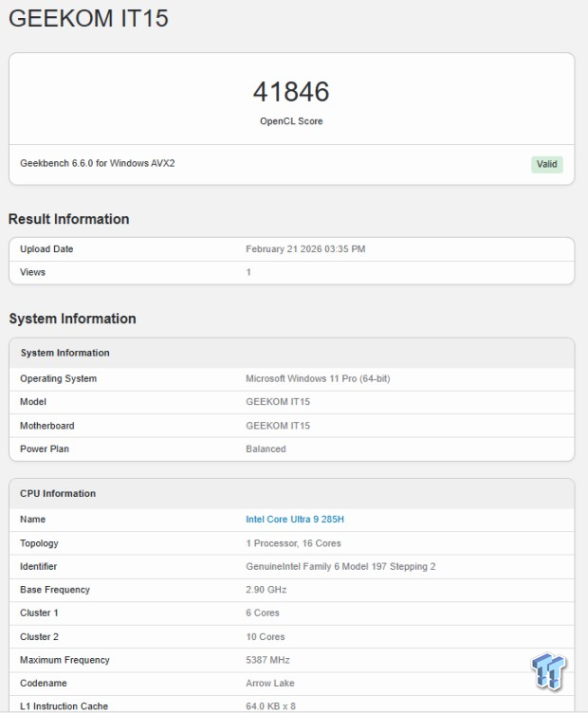Select the 5387 MHz value
The image size is (588, 713).
(x=267, y=660)
